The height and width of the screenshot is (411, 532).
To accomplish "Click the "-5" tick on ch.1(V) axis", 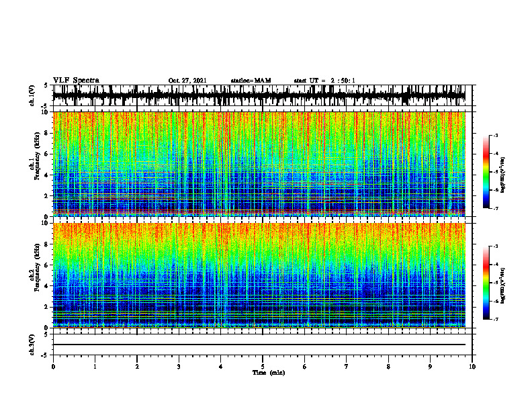I will tap(45, 106).
